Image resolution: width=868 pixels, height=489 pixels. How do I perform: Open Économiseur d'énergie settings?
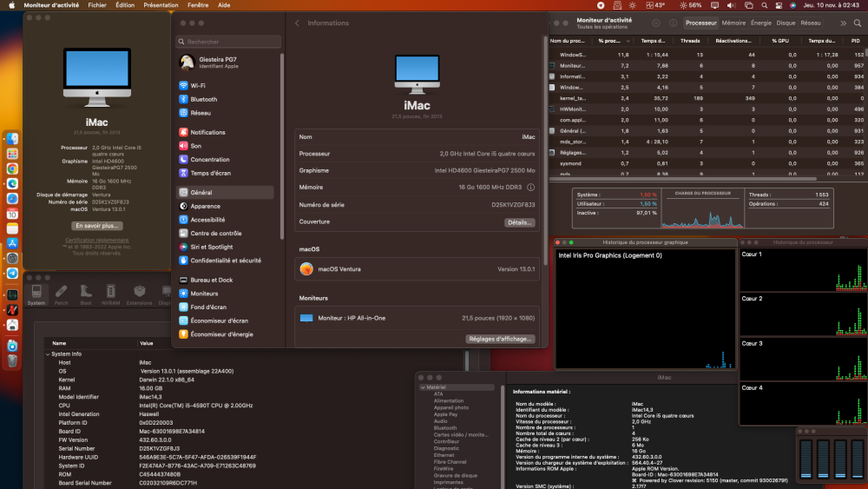[227, 334]
